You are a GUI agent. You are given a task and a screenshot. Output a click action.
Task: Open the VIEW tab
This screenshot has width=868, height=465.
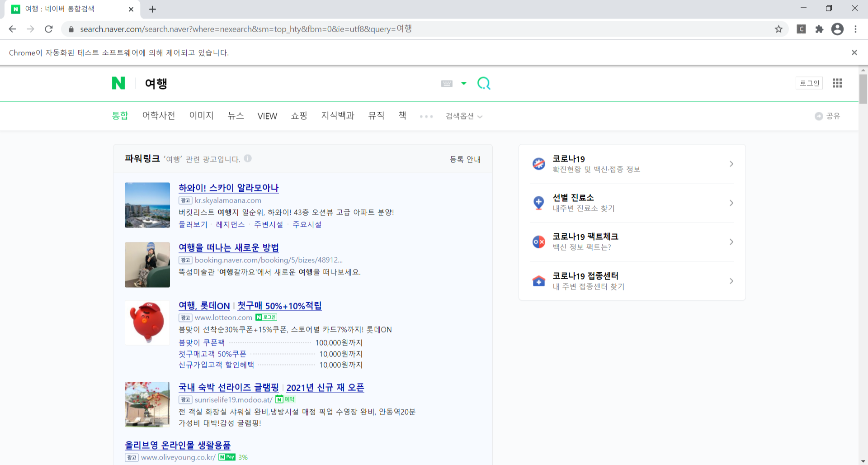click(267, 116)
